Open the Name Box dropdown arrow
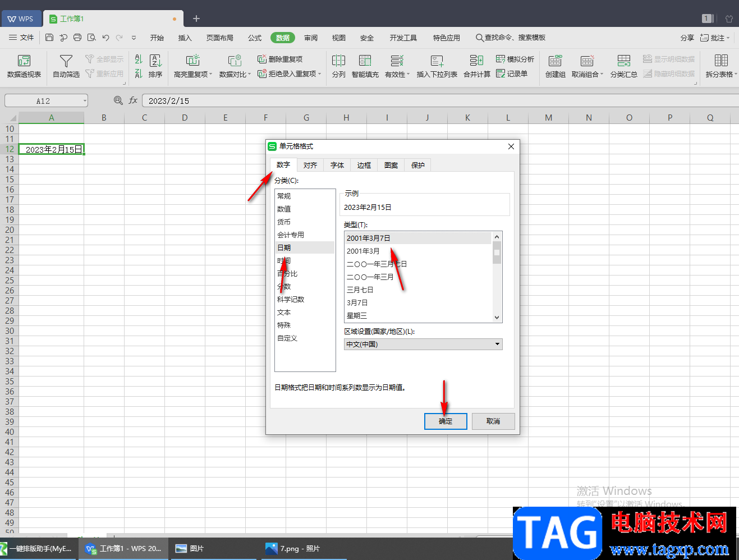 coord(85,100)
